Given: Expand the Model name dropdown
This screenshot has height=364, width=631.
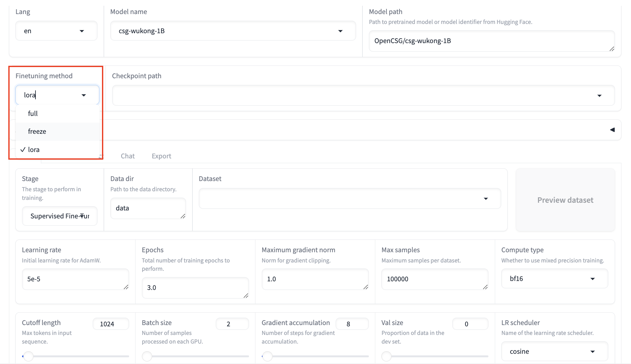Looking at the screenshot, I should coord(340,31).
